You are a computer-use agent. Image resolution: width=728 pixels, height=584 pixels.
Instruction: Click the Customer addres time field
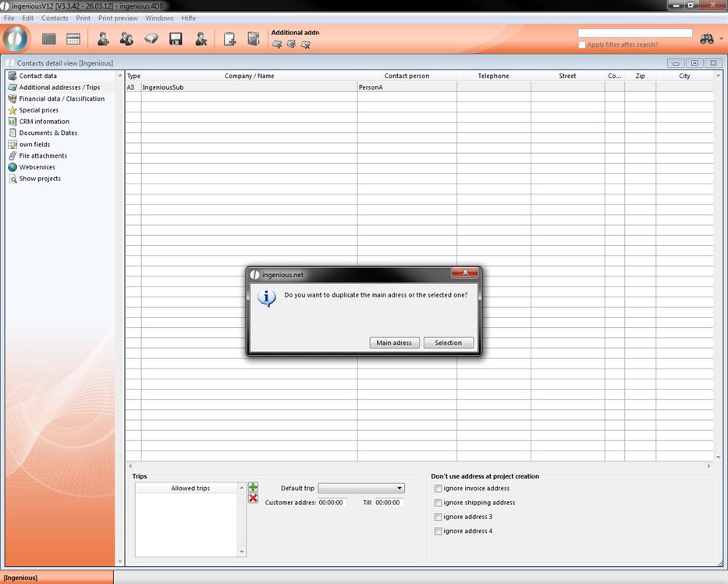(332, 503)
